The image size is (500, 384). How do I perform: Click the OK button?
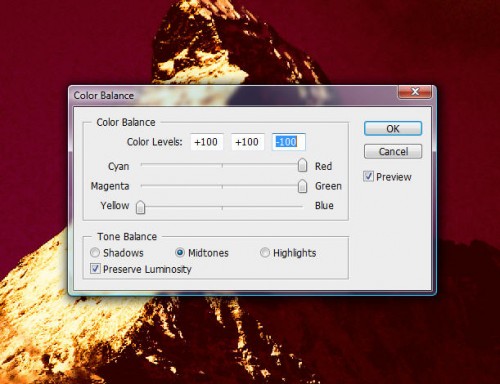coord(393,129)
